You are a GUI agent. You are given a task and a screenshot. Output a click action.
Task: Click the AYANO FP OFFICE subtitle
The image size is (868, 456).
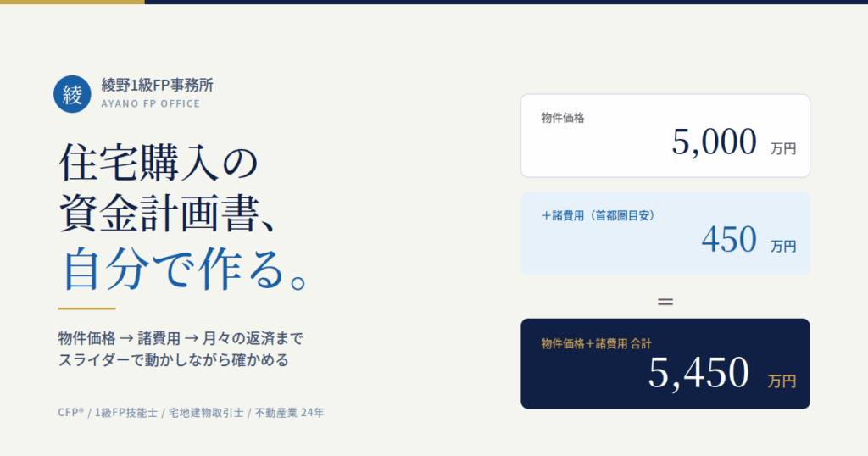click(151, 103)
